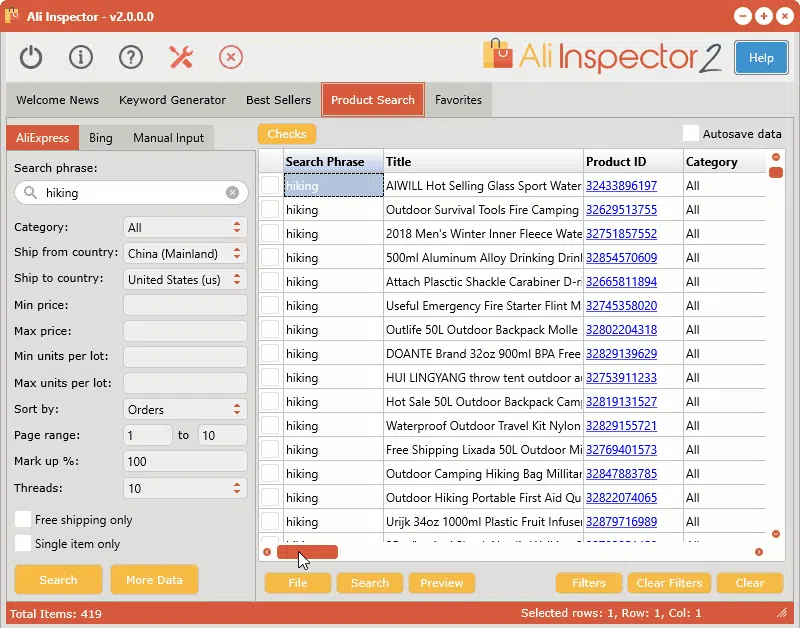Image resolution: width=800 pixels, height=628 pixels.
Task: Open the Ship to country dropdown
Action: 185,280
